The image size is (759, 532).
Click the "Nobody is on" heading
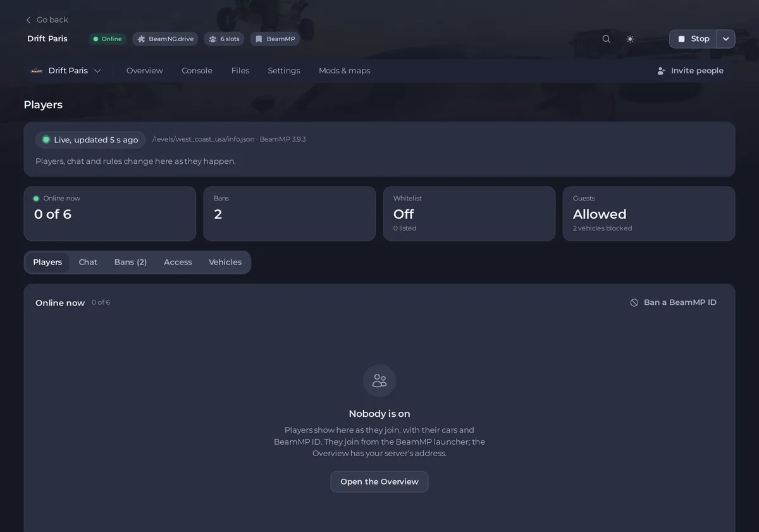point(379,414)
